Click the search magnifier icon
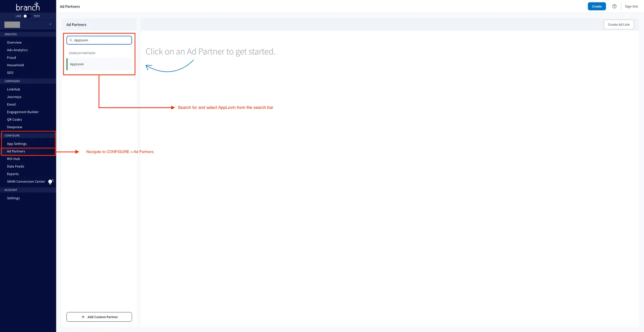 [x=71, y=40]
